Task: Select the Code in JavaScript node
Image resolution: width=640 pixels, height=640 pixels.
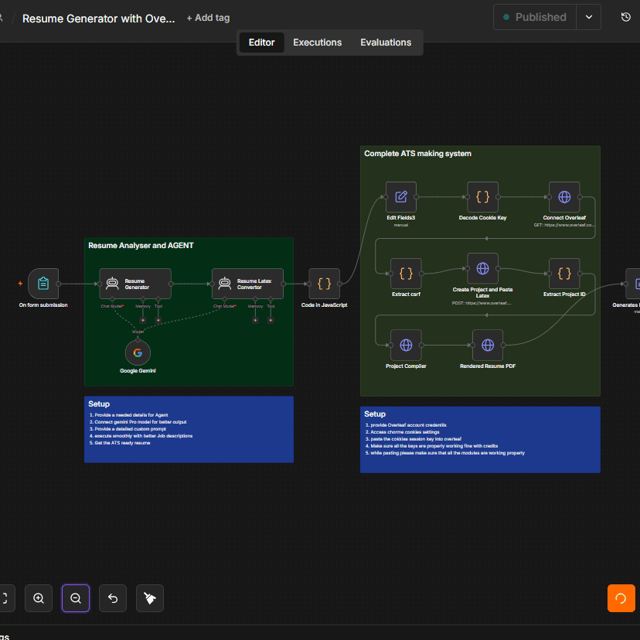Action: (324, 284)
